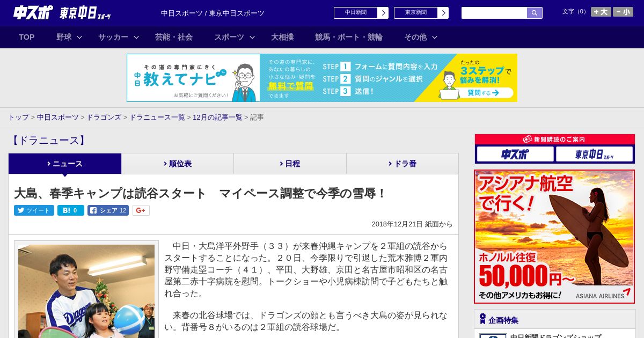Click the article headline text
The image size is (644, 338).
pos(200,193)
